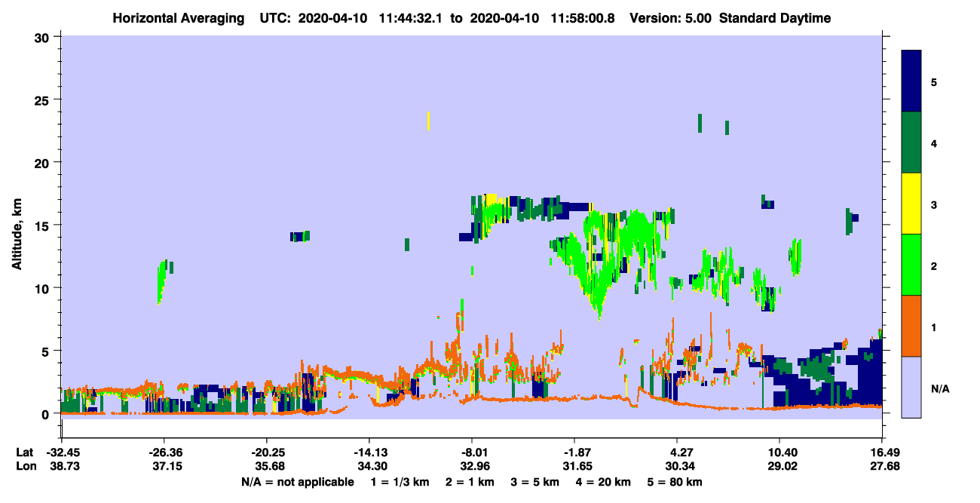Image resolution: width=980 pixels, height=503 pixels.
Task: Click the latitude value -26.36
Action: pos(164,452)
